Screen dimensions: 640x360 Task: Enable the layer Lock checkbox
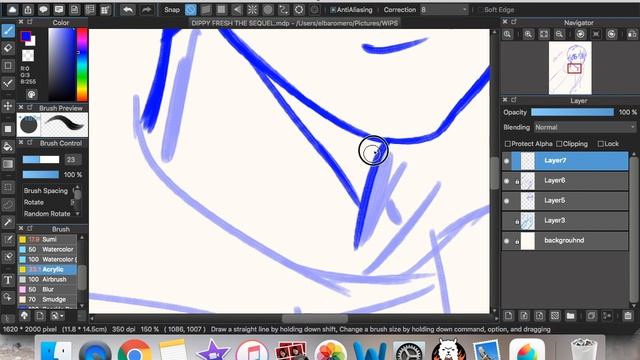(600, 144)
